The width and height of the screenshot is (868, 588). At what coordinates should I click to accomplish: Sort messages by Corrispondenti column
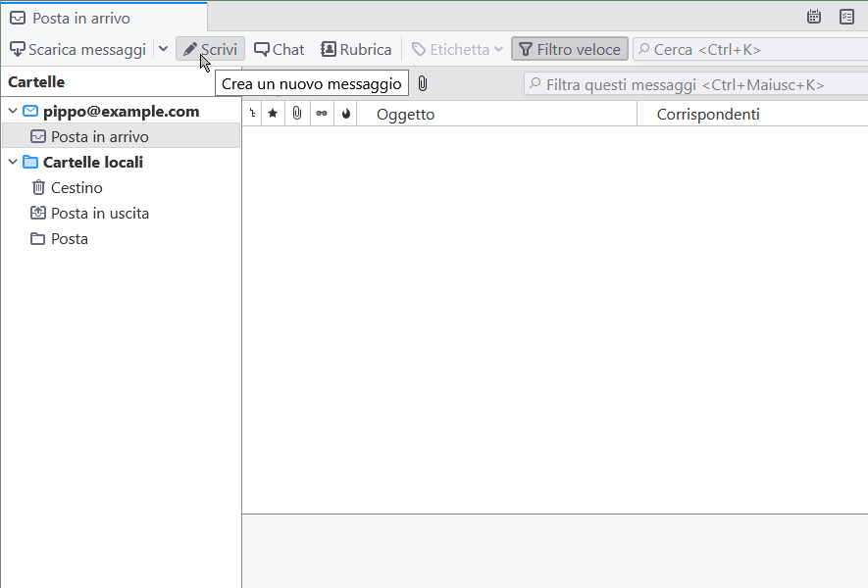[752, 114]
